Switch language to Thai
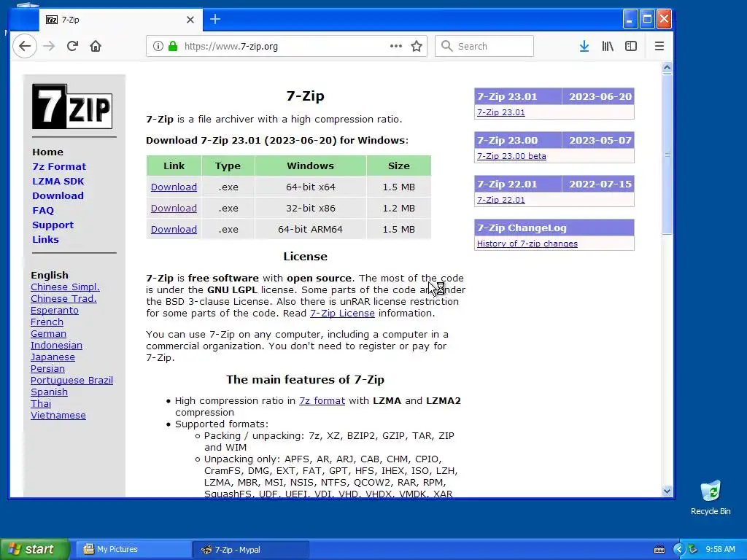The image size is (747, 560). (x=41, y=404)
